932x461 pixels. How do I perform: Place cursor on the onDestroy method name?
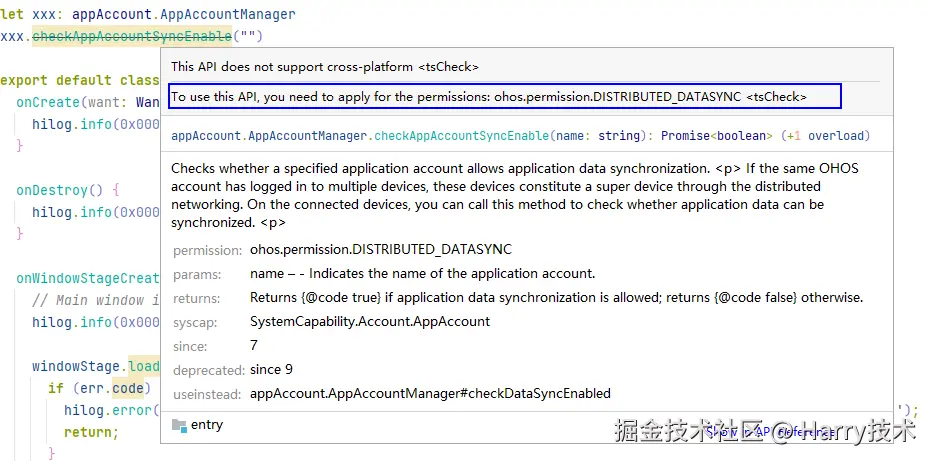tap(50, 189)
